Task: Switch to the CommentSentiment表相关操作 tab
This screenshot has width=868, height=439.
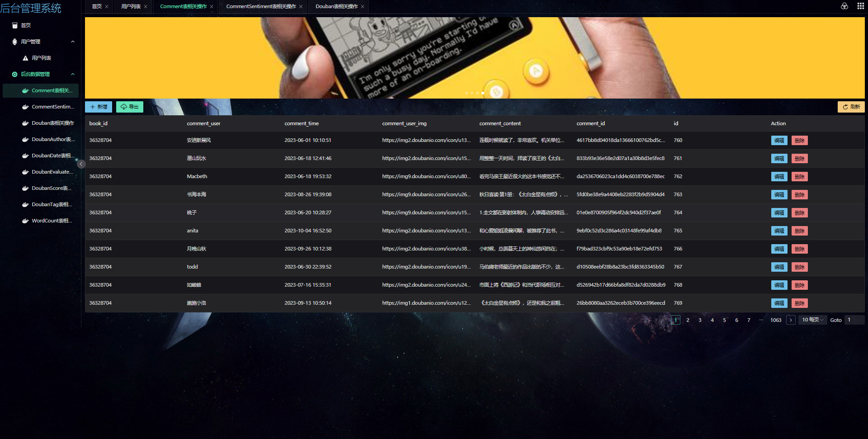Action: [261, 6]
